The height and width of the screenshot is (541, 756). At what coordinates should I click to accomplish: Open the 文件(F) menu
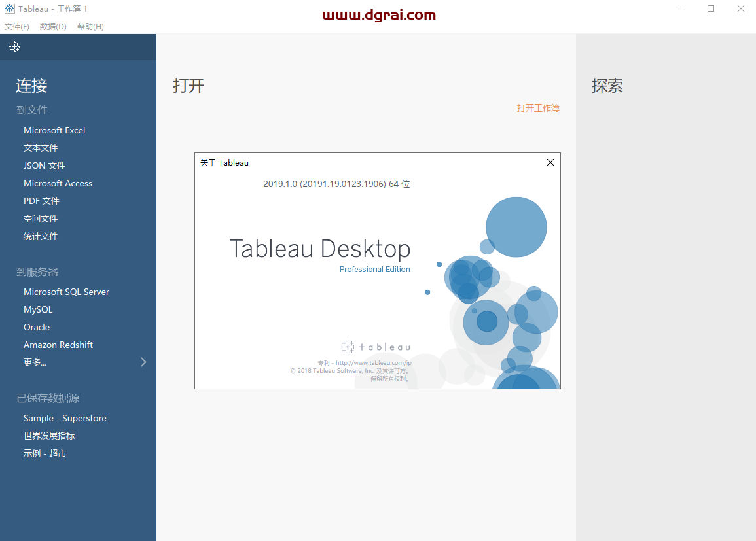click(x=17, y=26)
